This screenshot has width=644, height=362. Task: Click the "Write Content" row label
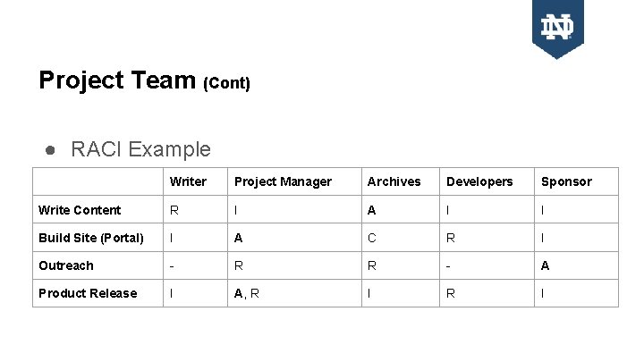(x=80, y=210)
